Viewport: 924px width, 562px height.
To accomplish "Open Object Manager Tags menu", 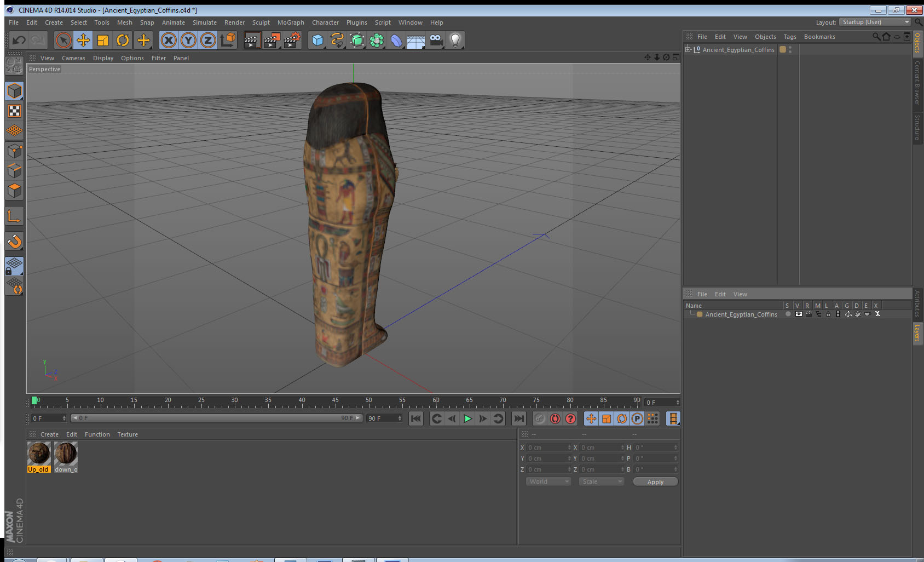I will click(789, 37).
